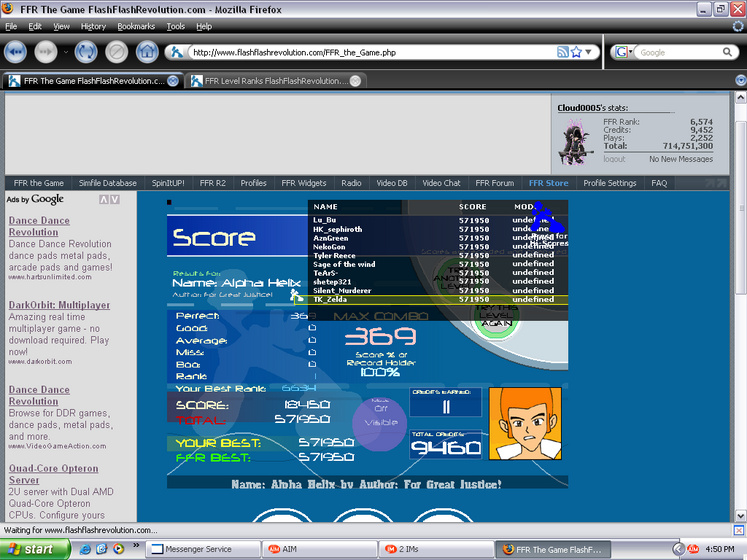Go to the Home page

point(147,52)
